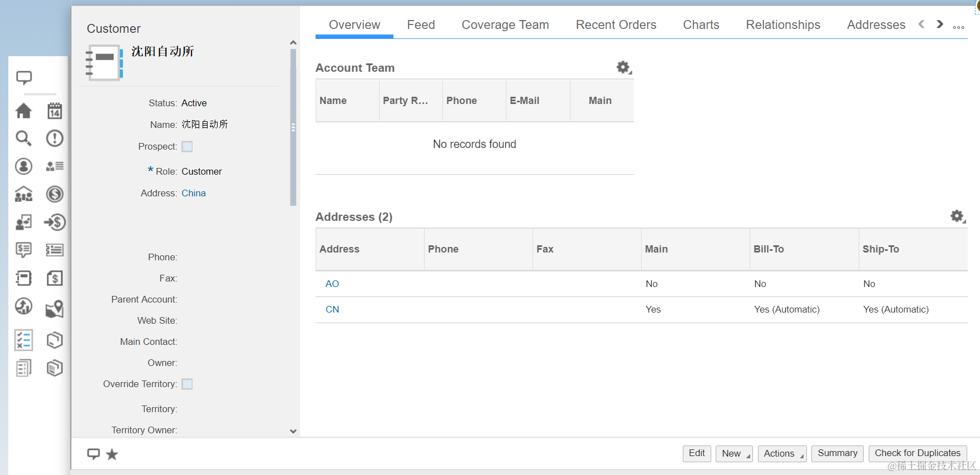The image size is (980, 475).
Task: Click the Name column header in Account Team
Action: coord(347,101)
